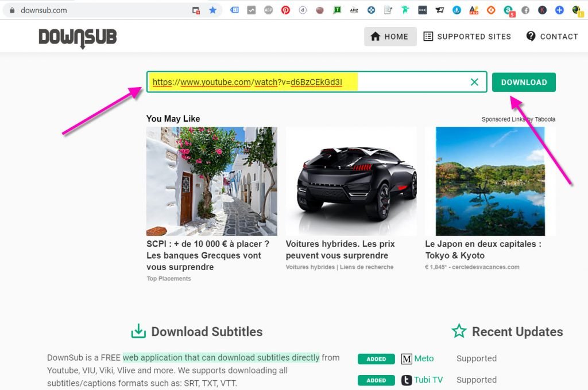The image size is (588, 390).
Task: Open the Japan Tokyo & Kyoto ad image
Action: (x=490, y=181)
